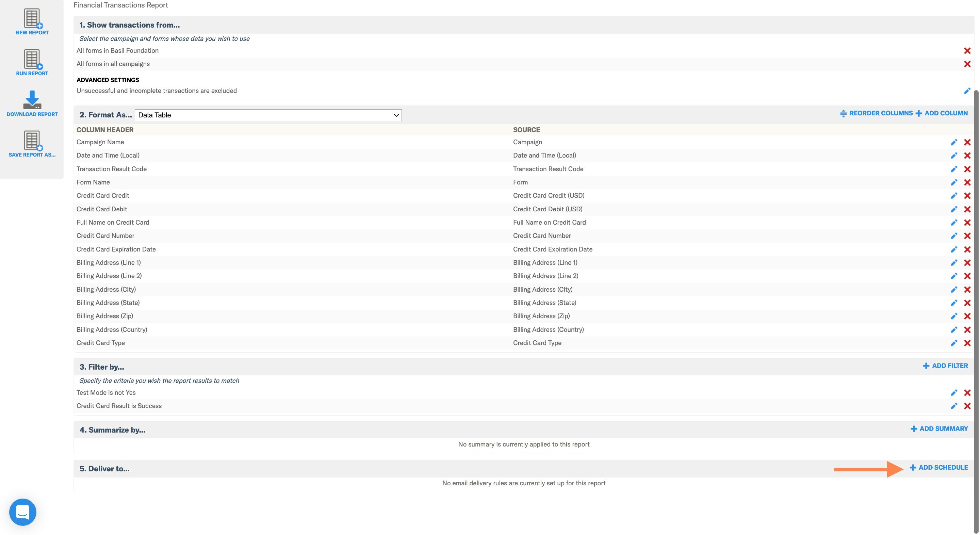
Task: Delete the Credit Card Debit column
Action: 967,209
